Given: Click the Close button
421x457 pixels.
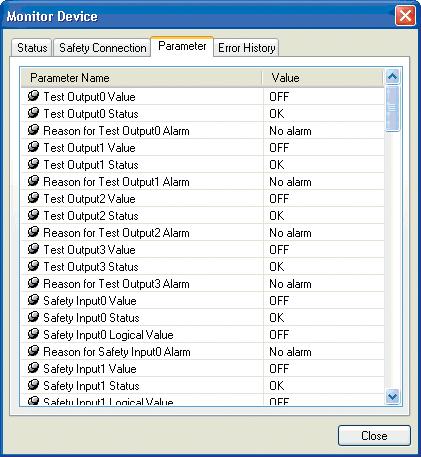Looking at the screenshot, I should click(x=374, y=436).
